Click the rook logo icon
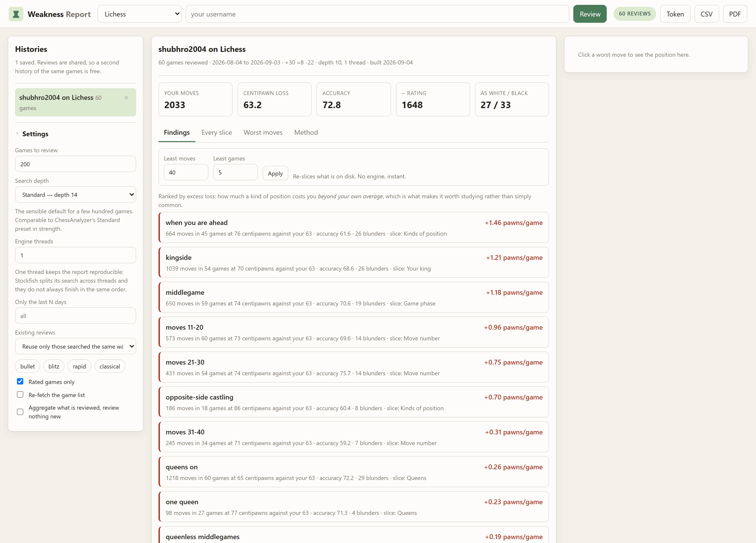This screenshot has width=756, height=543. tap(16, 14)
